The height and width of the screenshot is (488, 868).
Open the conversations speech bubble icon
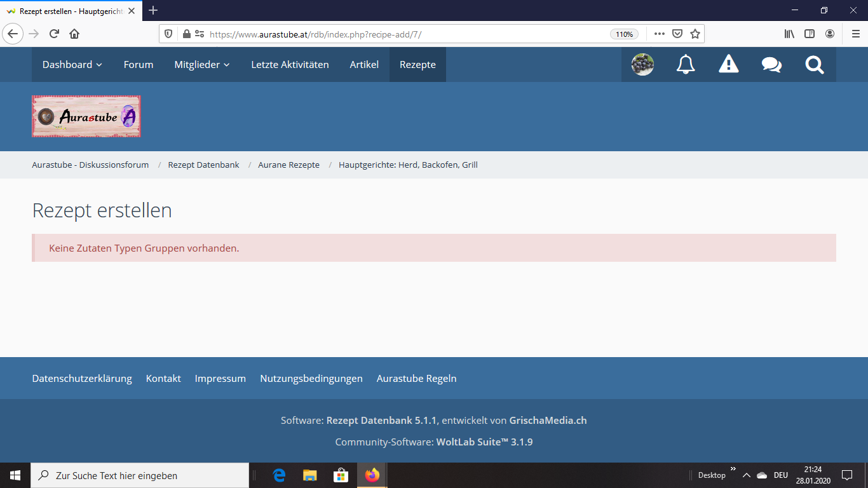[x=771, y=64]
